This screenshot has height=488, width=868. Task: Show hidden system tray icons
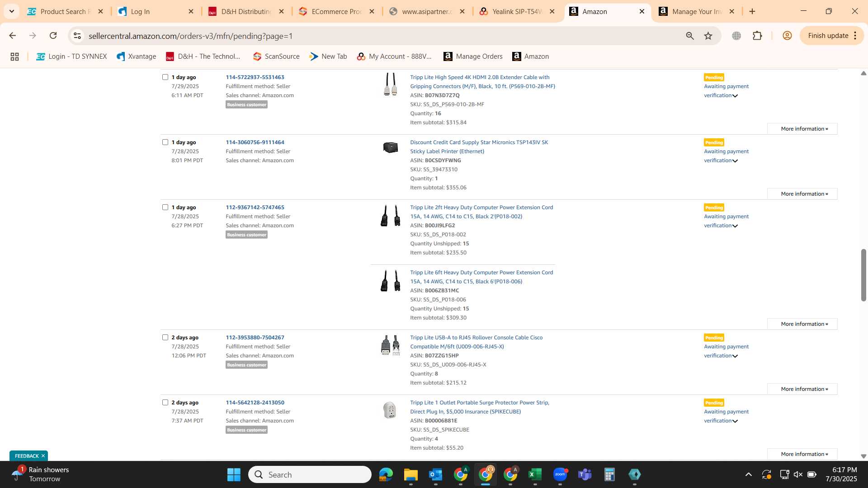[x=748, y=474]
